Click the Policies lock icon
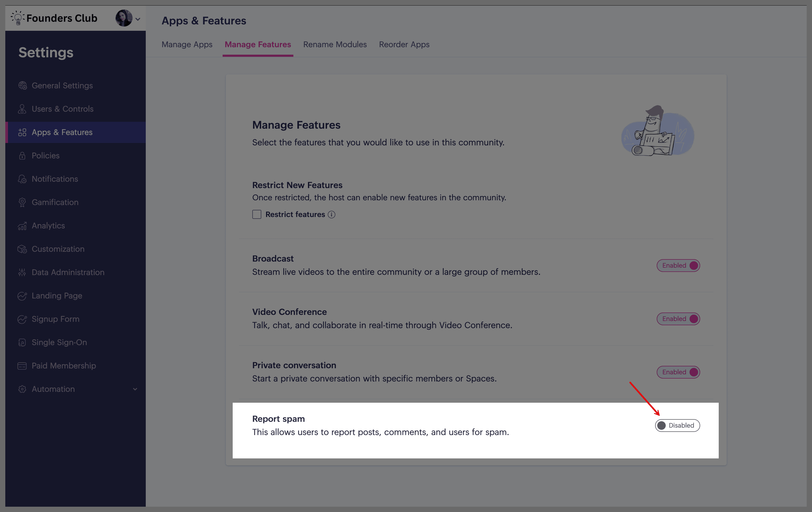The width and height of the screenshot is (812, 512). tap(22, 156)
